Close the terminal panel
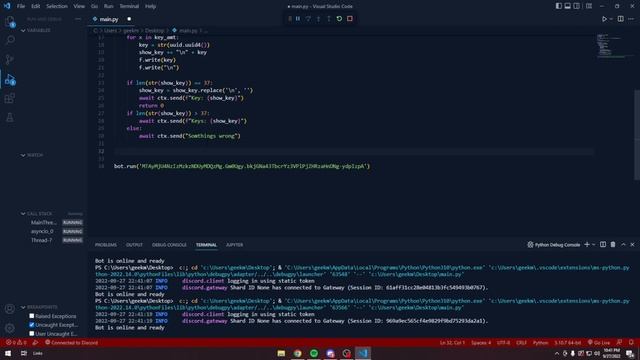The width and height of the screenshot is (640, 360). pos(632,244)
